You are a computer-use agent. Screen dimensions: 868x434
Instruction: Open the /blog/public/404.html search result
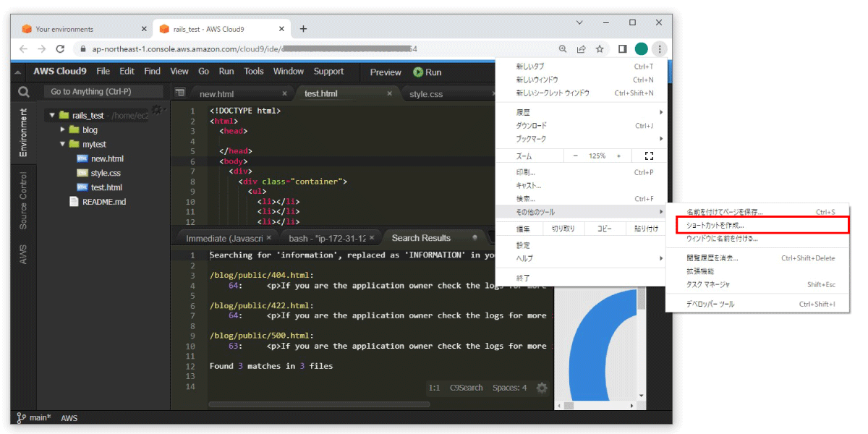[260, 276]
